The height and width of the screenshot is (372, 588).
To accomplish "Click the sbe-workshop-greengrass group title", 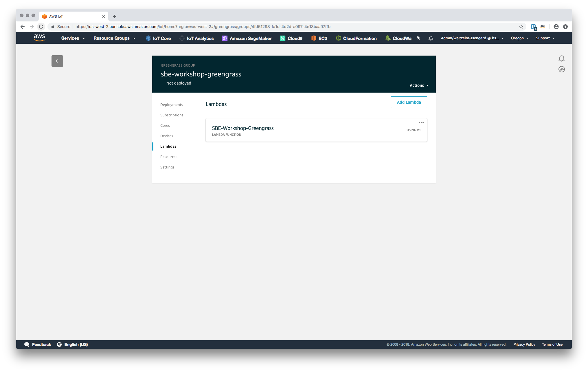I will coord(201,74).
